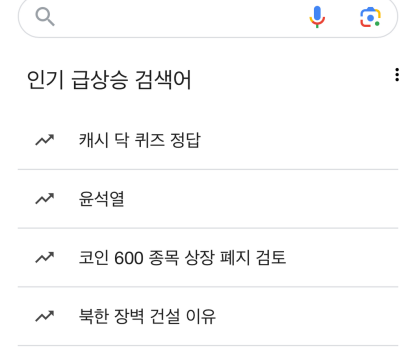Screen dimensions: 416x362
Task: Open trending search 북한 장벽 건설 이유
Action: pos(147,316)
